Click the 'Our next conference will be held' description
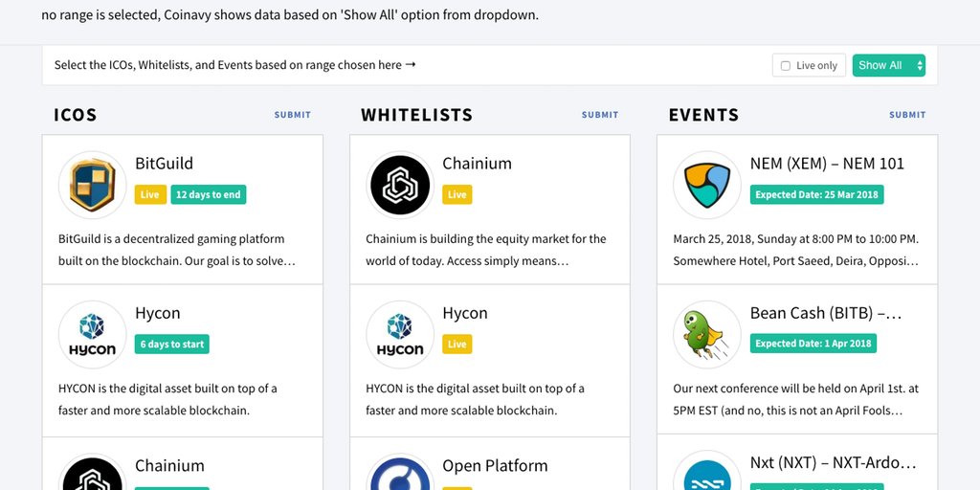The width and height of the screenshot is (980, 490). [795, 400]
